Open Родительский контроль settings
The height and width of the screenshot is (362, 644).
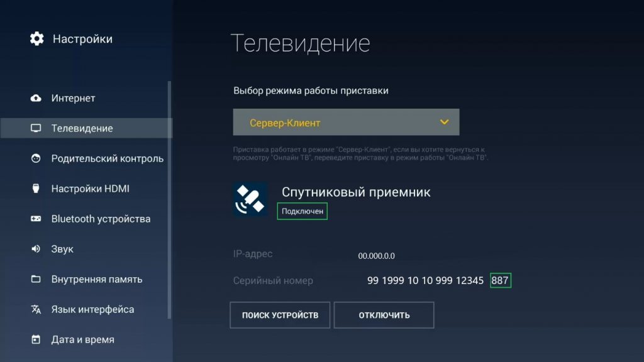(x=86, y=158)
